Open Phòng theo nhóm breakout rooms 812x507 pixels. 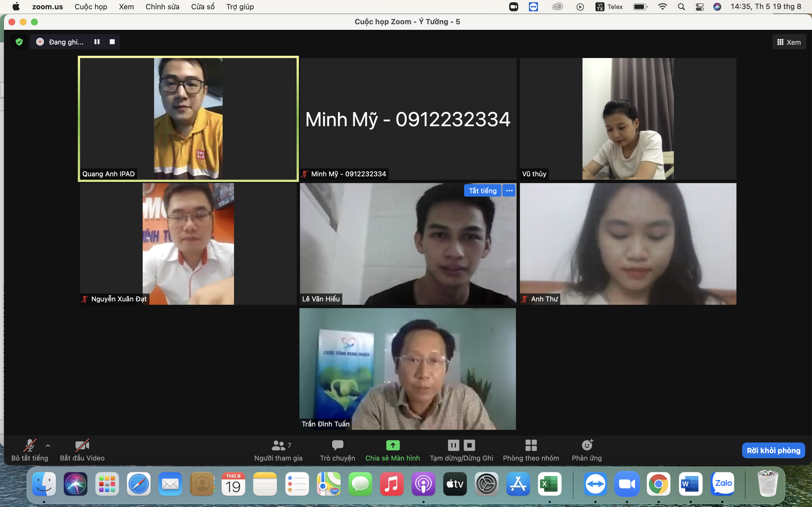(531, 450)
